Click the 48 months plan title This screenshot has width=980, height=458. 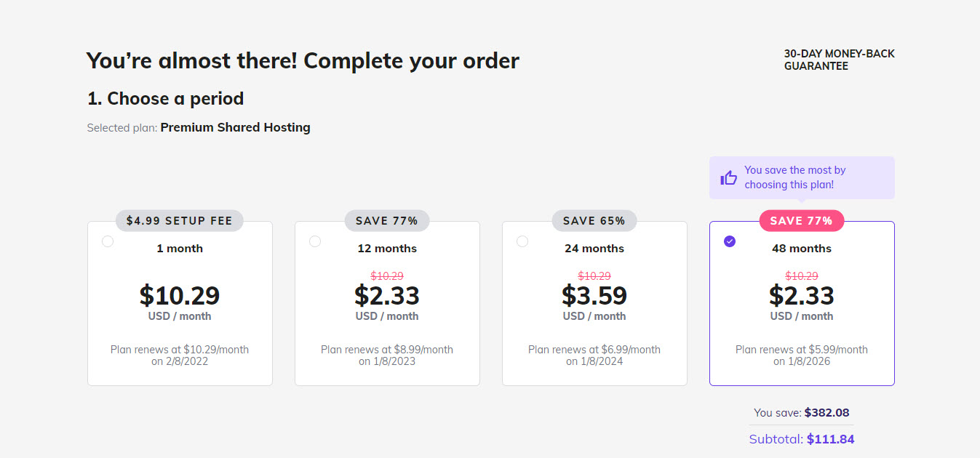pos(802,249)
